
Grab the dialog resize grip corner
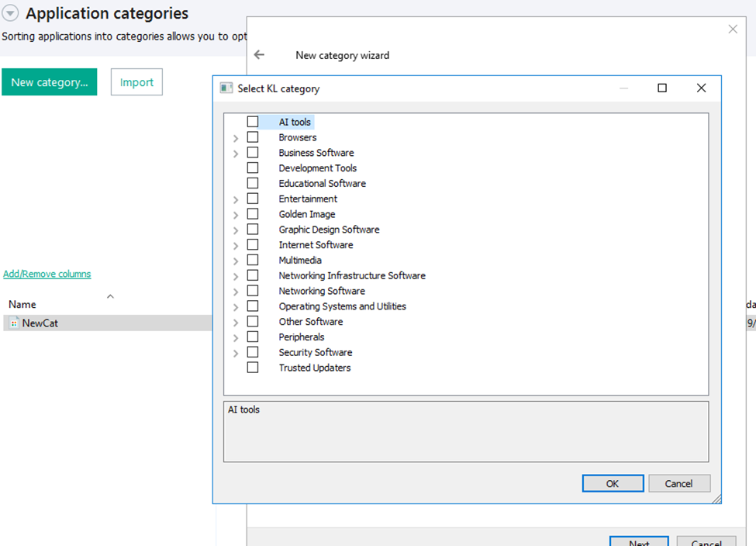point(717,499)
